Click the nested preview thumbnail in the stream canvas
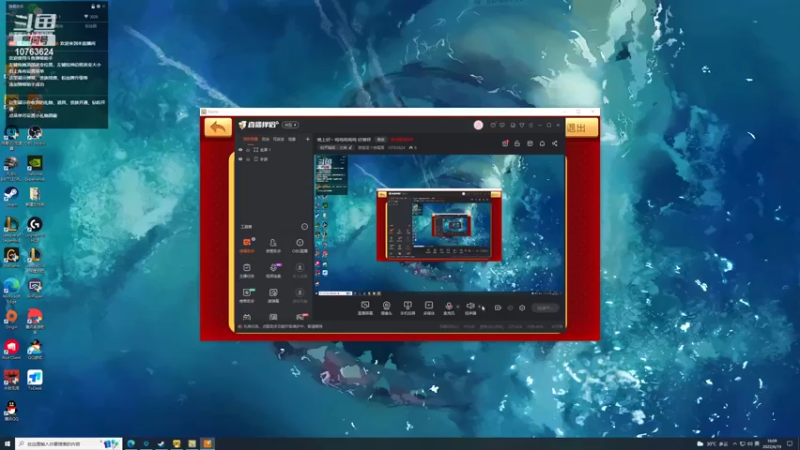 (439, 224)
